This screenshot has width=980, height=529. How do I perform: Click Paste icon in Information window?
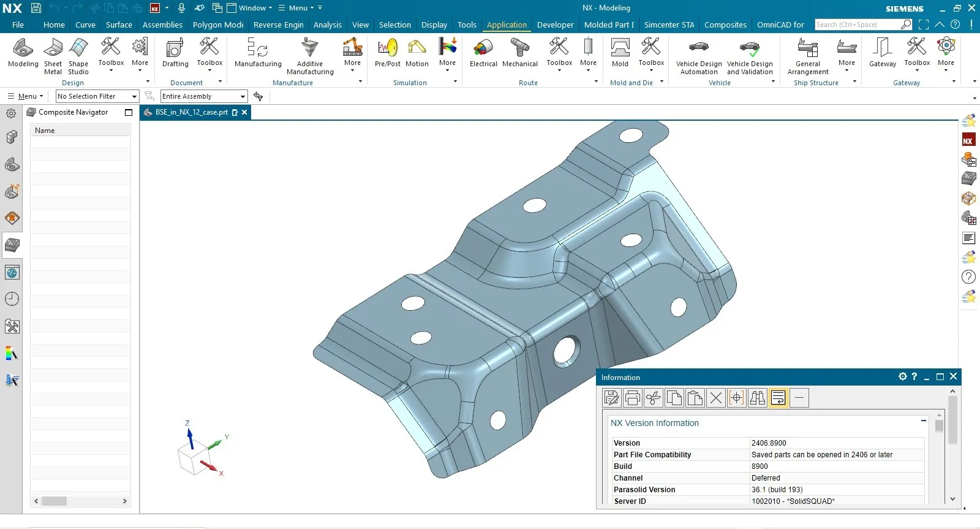click(x=695, y=398)
